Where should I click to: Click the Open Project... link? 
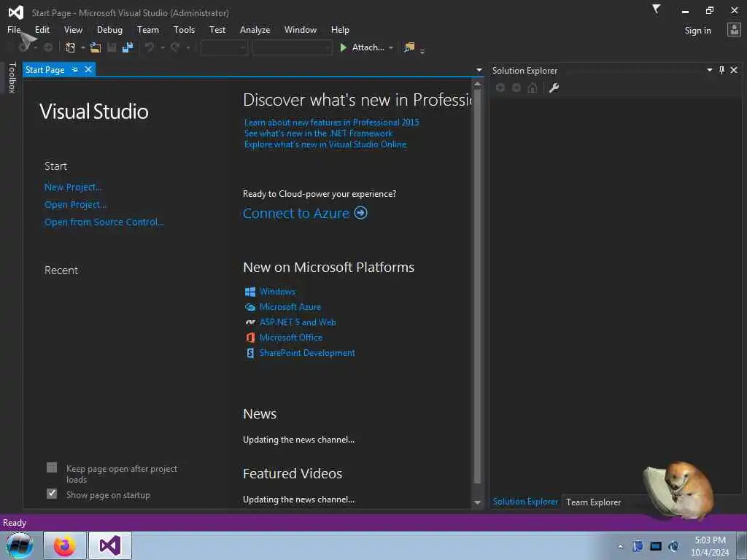click(x=75, y=205)
